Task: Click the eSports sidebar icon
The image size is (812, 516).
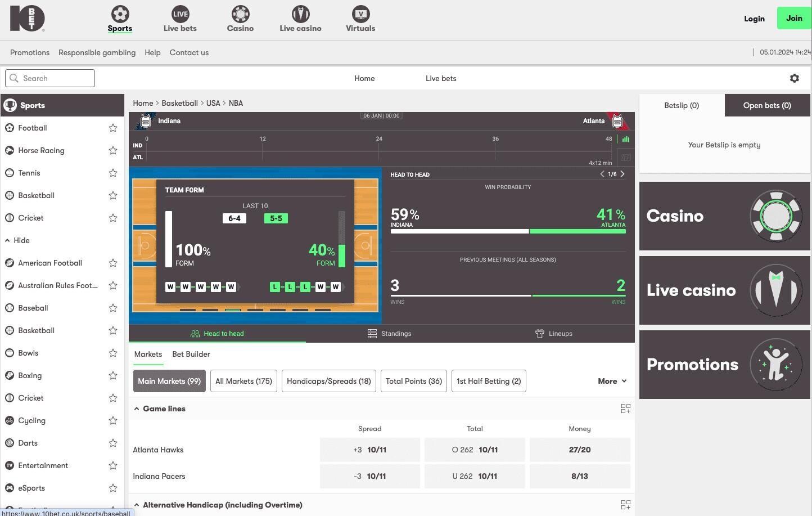Action: click(x=10, y=488)
